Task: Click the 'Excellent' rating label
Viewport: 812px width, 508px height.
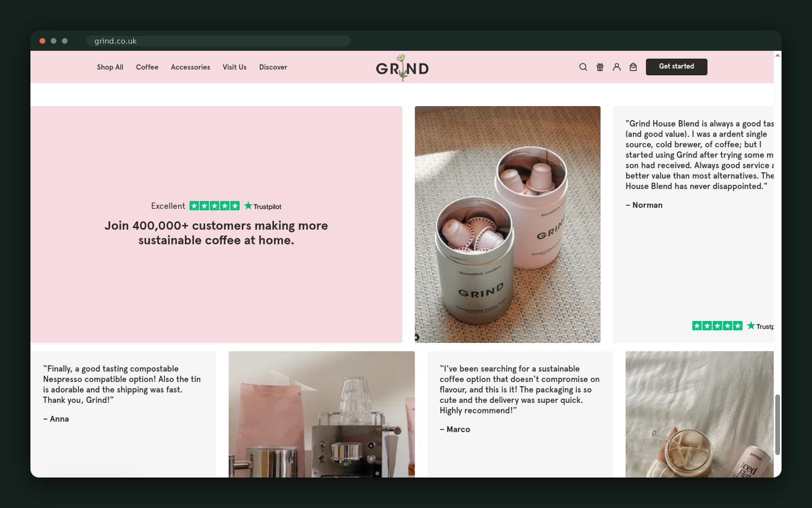Action: point(168,206)
